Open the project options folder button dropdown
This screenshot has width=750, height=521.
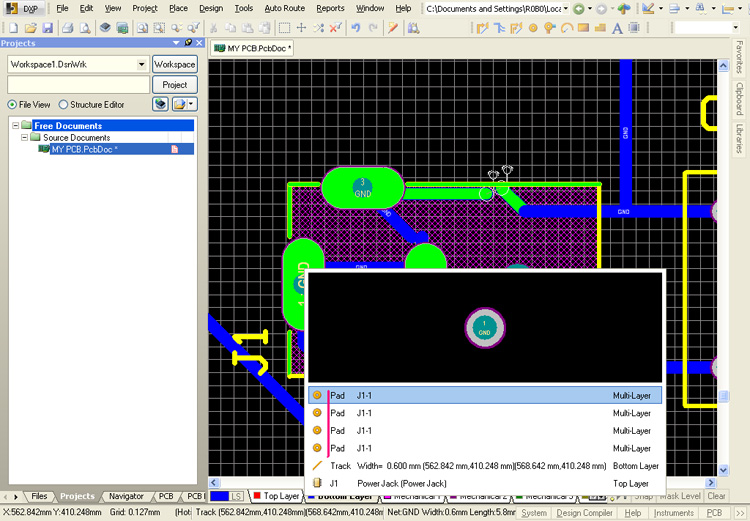click(x=191, y=104)
